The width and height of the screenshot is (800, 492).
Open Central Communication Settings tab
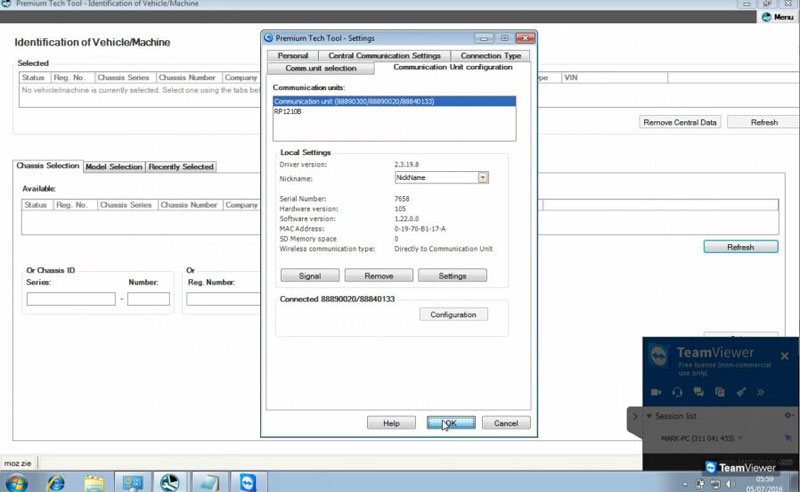pyautogui.click(x=384, y=55)
